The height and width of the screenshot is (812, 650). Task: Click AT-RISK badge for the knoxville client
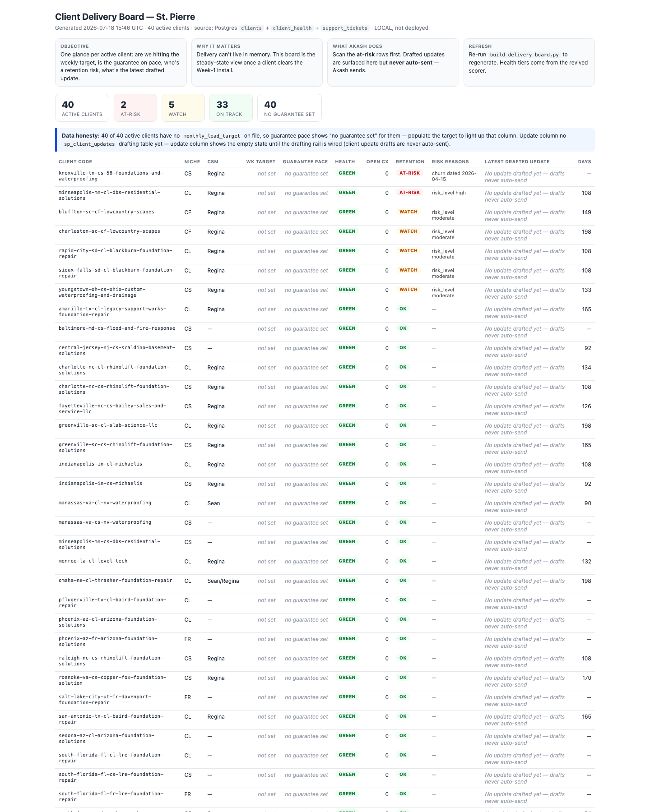(x=409, y=173)
